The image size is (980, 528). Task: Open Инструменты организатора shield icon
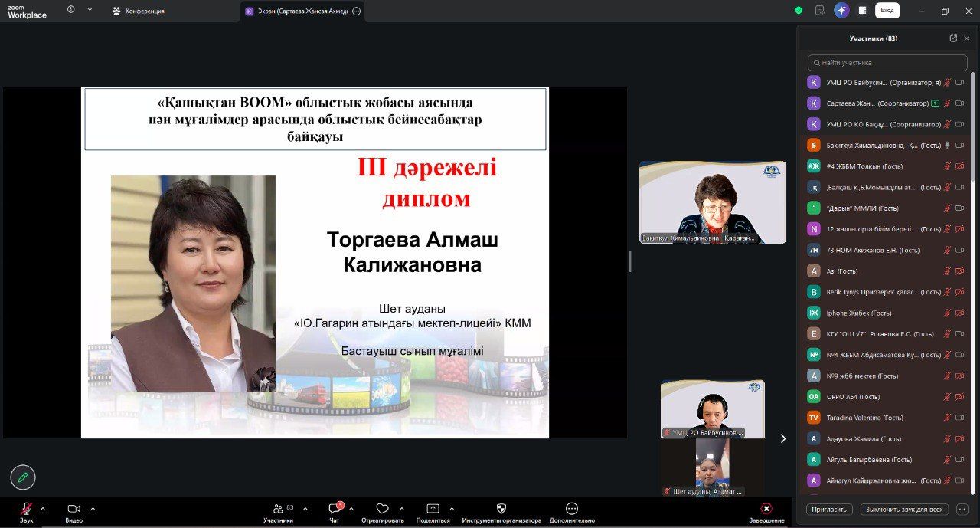(501, 509)
